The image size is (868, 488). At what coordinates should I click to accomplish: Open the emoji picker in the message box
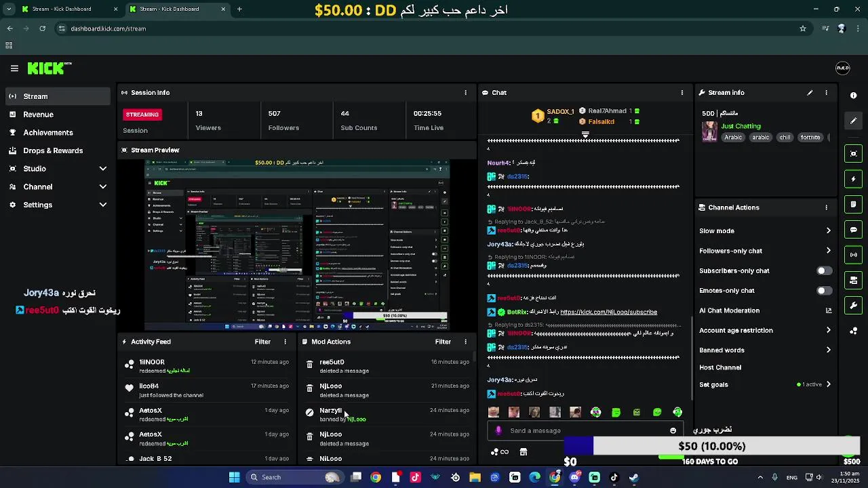673,430
